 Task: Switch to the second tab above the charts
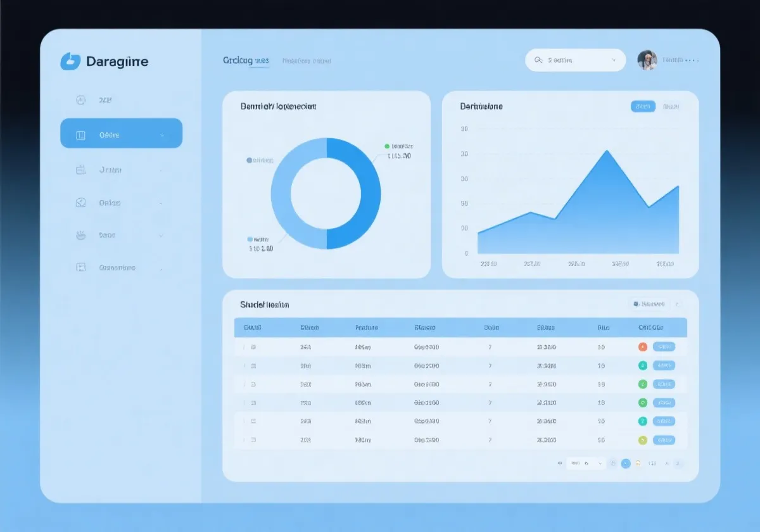(x=307, y=61)
